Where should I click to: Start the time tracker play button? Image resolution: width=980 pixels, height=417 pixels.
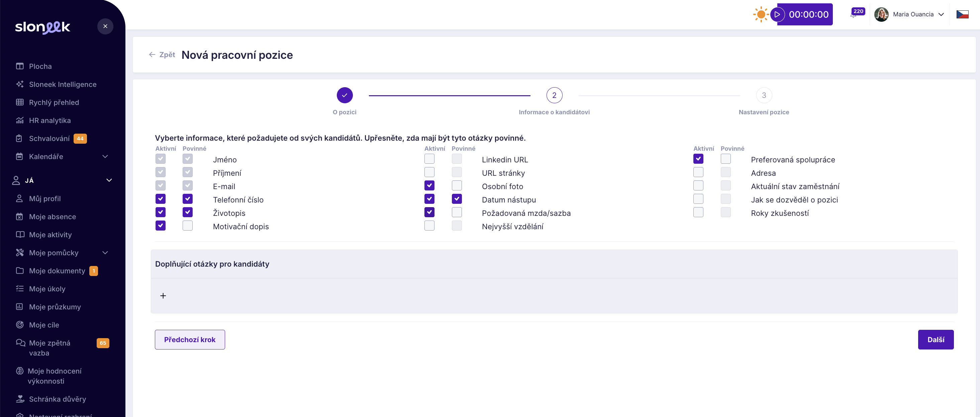click(x=777, y=14)
